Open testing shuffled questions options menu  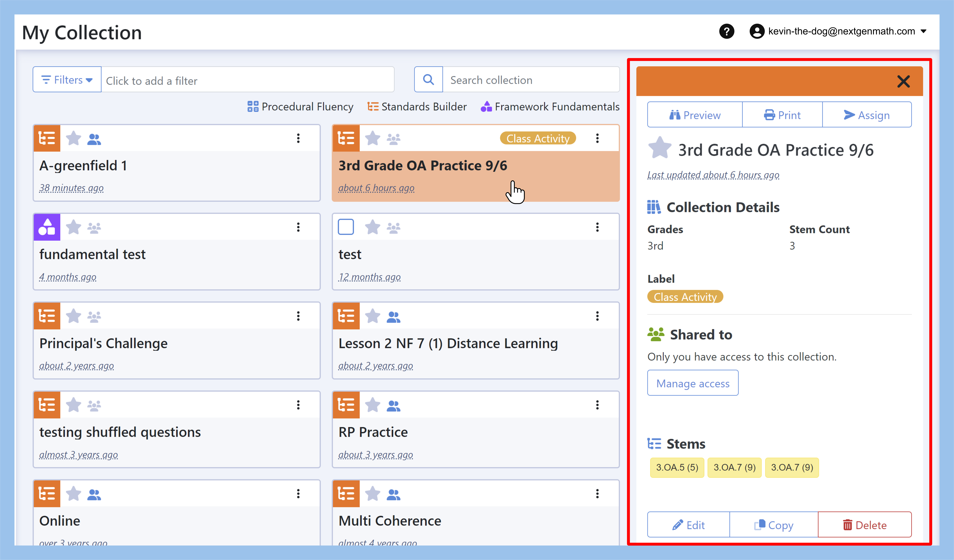pos(298,405)
